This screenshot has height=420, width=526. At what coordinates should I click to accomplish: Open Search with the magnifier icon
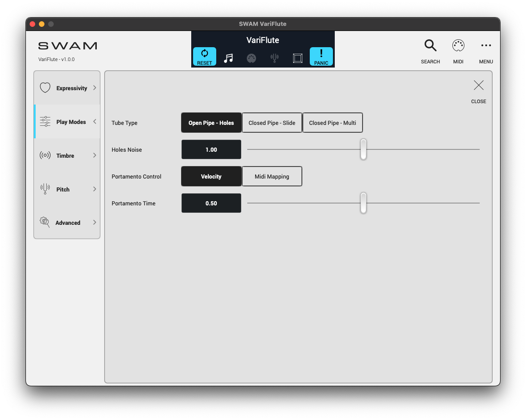430,46
